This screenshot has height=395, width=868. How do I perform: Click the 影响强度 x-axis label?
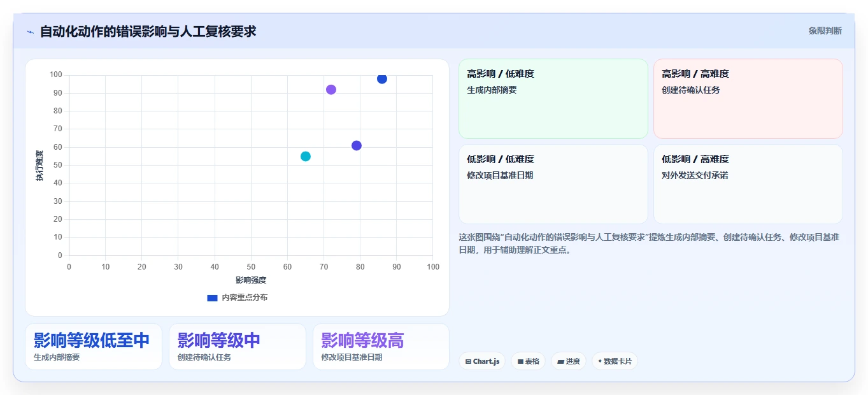(x=251, y=280)
